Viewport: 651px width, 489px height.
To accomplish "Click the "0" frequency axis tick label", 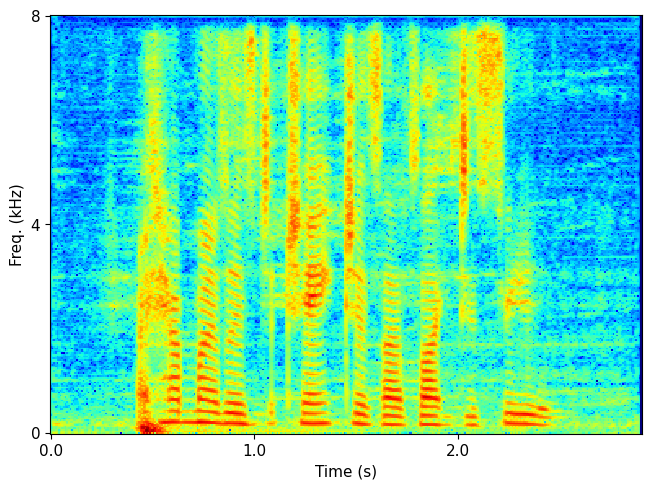I will tap(36, 434).
